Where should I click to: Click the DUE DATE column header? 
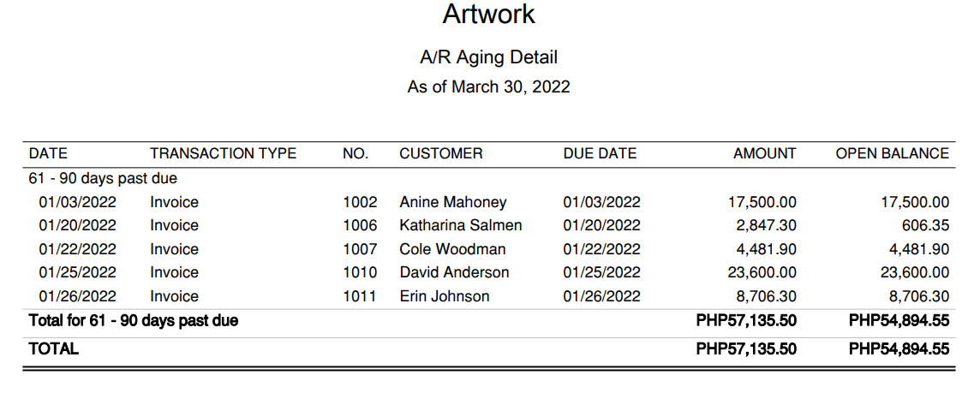(600, 153)
